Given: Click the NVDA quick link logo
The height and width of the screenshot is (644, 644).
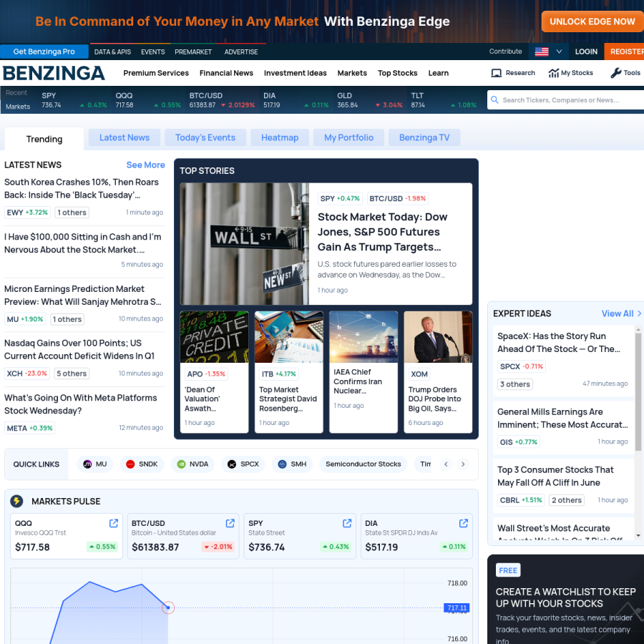Looking at the screenshot, I should point(181,464).
